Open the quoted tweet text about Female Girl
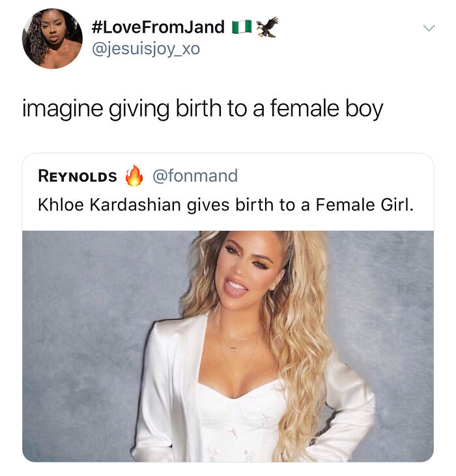The image size is (456, 476). click(x=225, y=204)
